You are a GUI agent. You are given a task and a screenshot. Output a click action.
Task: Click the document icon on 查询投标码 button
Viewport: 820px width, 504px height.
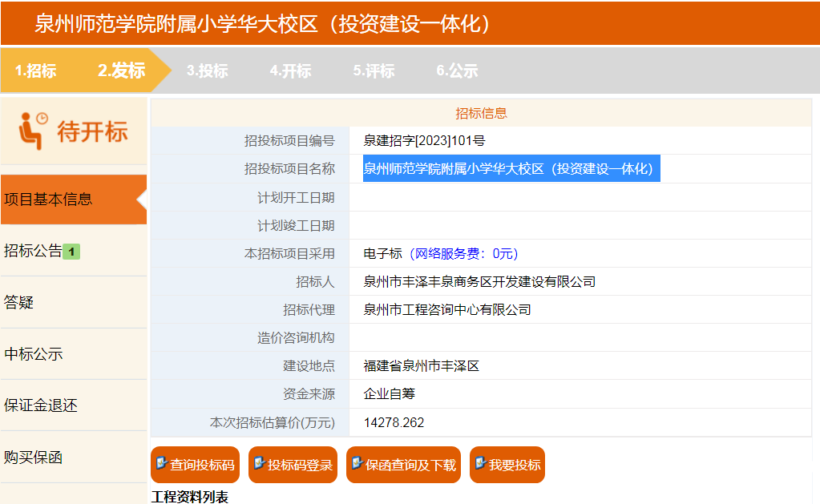pyautogui.click(x=162, y=463)
